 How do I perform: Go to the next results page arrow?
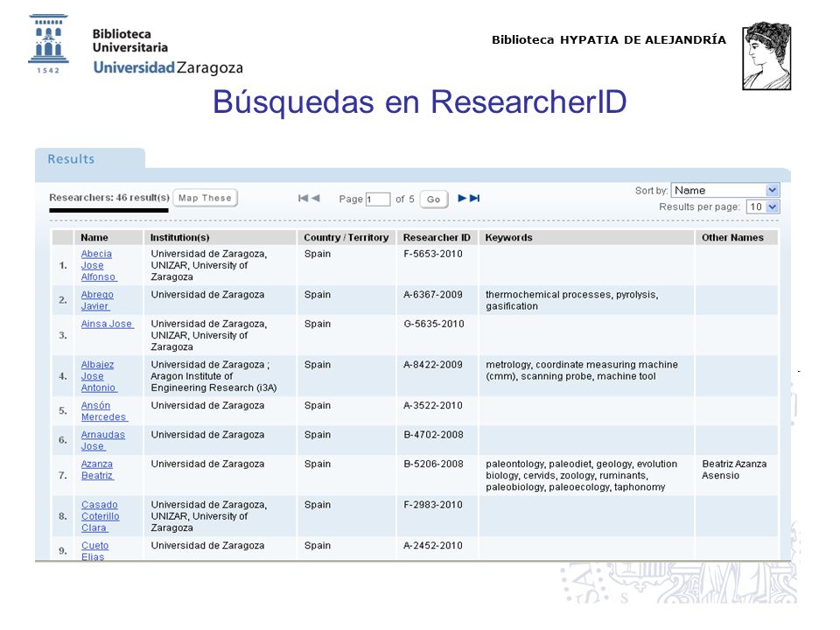click(462, 199)
